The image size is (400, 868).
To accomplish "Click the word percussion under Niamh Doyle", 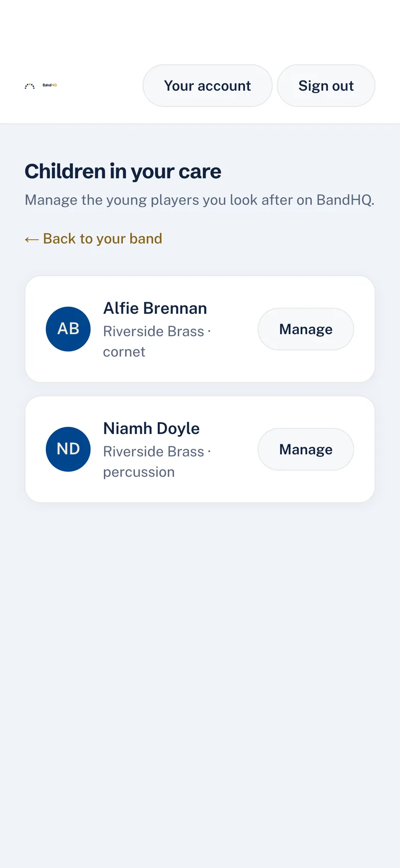I will [139, 472].
